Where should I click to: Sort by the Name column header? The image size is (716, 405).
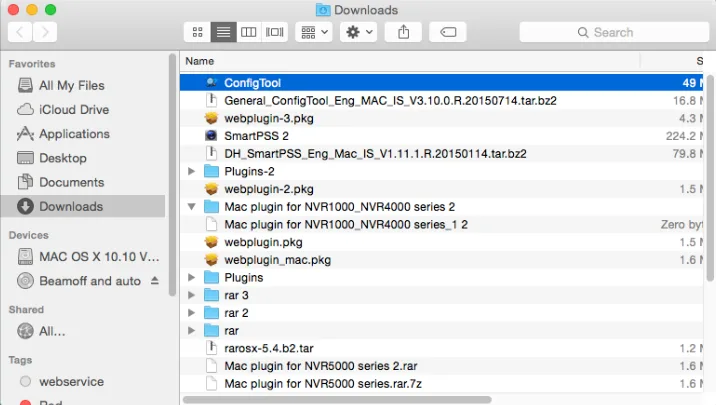click(x=200, y=61)
